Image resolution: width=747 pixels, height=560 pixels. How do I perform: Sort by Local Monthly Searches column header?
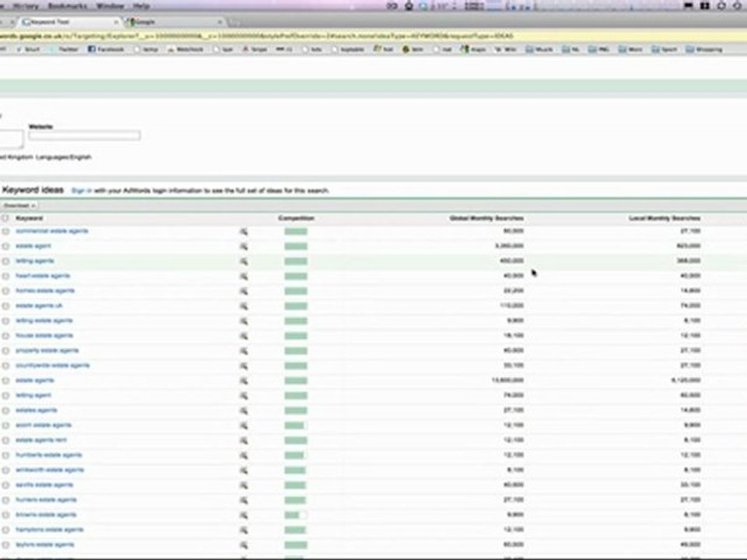(665, 218)
